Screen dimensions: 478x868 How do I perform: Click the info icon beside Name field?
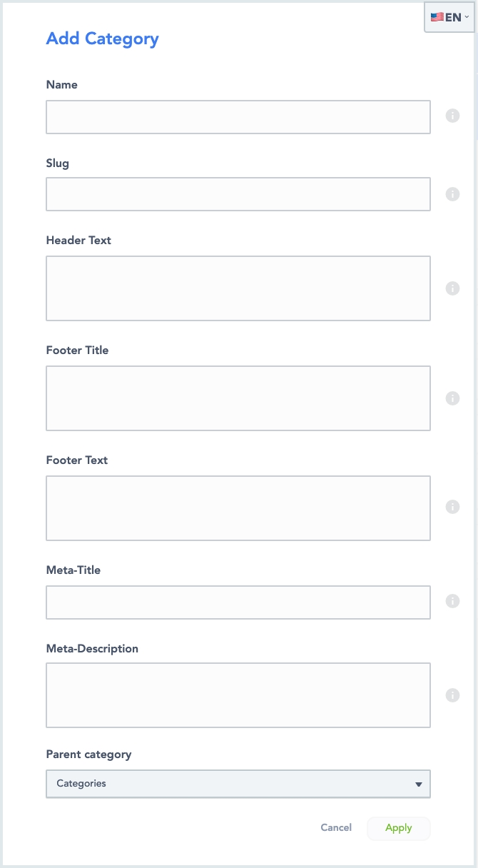[x=452, y=116]
